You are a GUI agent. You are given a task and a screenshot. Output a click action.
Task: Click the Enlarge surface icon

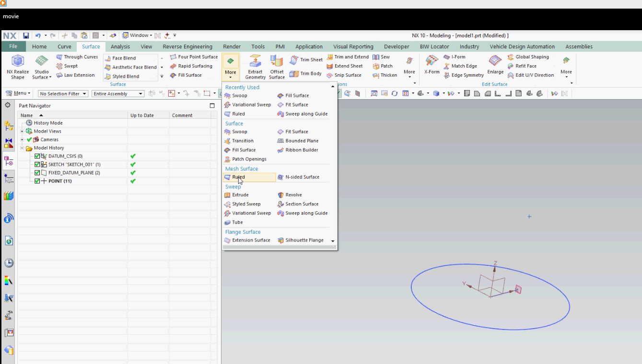pyautogui.click(x=495, y=61)
